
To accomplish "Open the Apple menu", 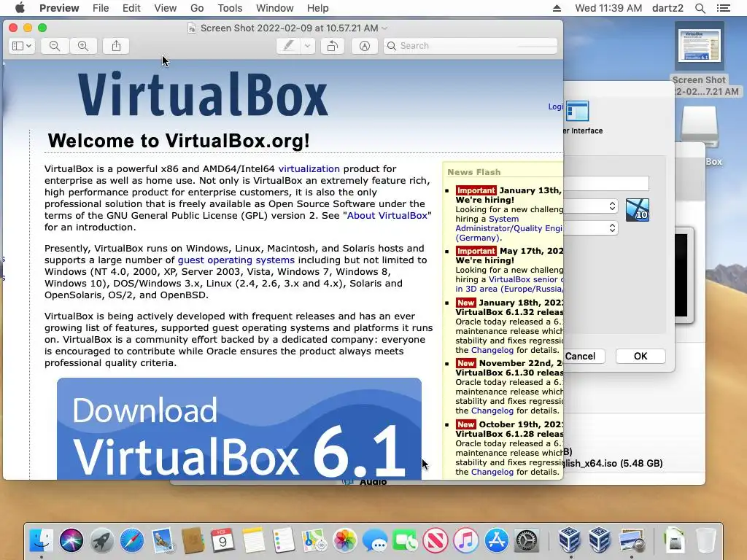I will [x=20, y=8].
